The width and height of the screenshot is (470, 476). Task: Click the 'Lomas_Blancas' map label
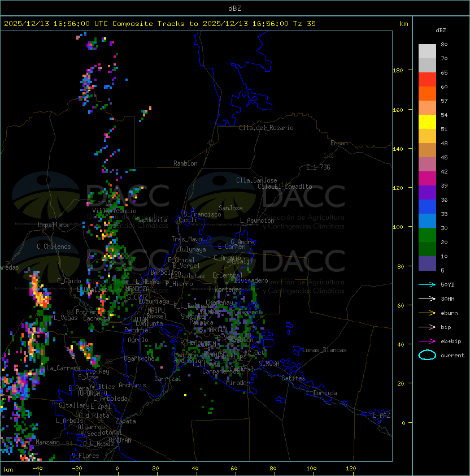pos(324,350)
